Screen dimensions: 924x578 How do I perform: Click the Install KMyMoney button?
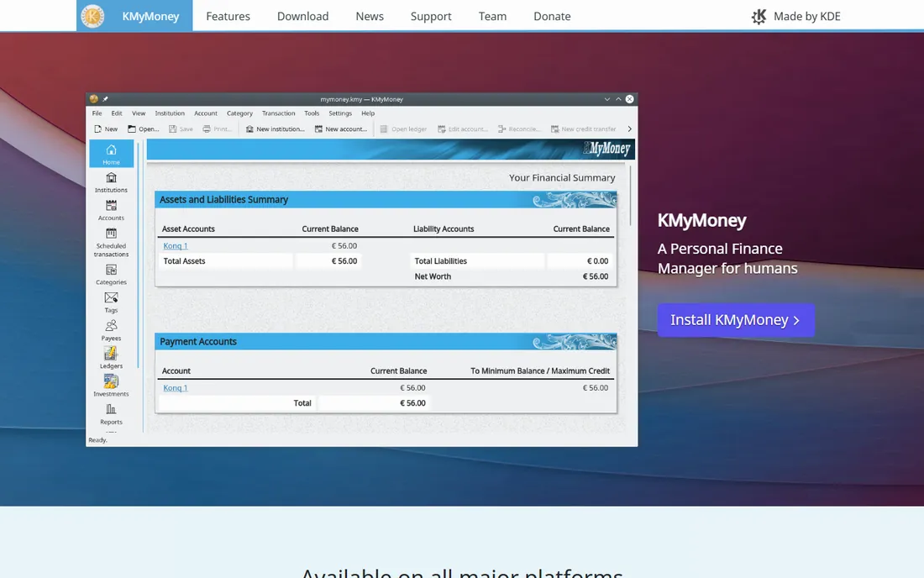[736, 320]
